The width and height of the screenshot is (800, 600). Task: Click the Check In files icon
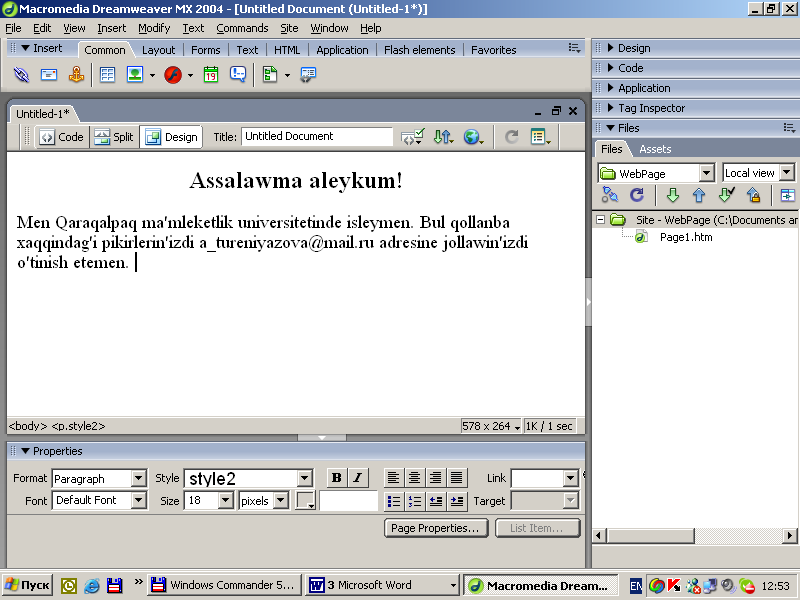click(x=754, y=195)
